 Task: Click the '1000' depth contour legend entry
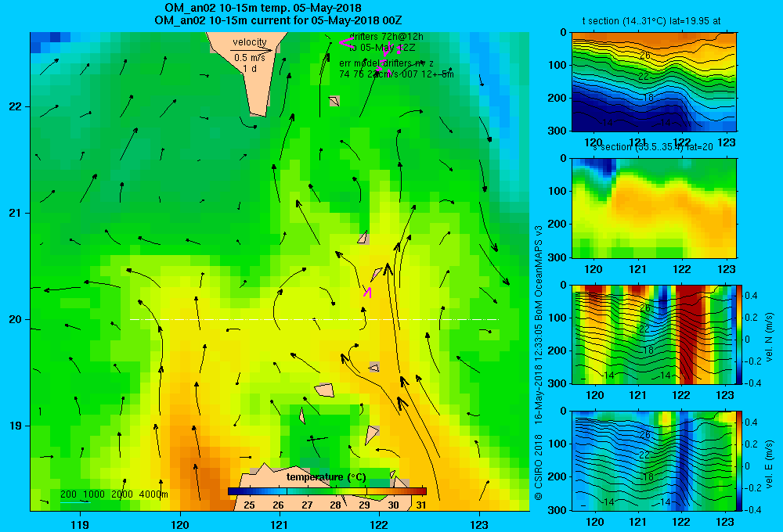(94, 494)
